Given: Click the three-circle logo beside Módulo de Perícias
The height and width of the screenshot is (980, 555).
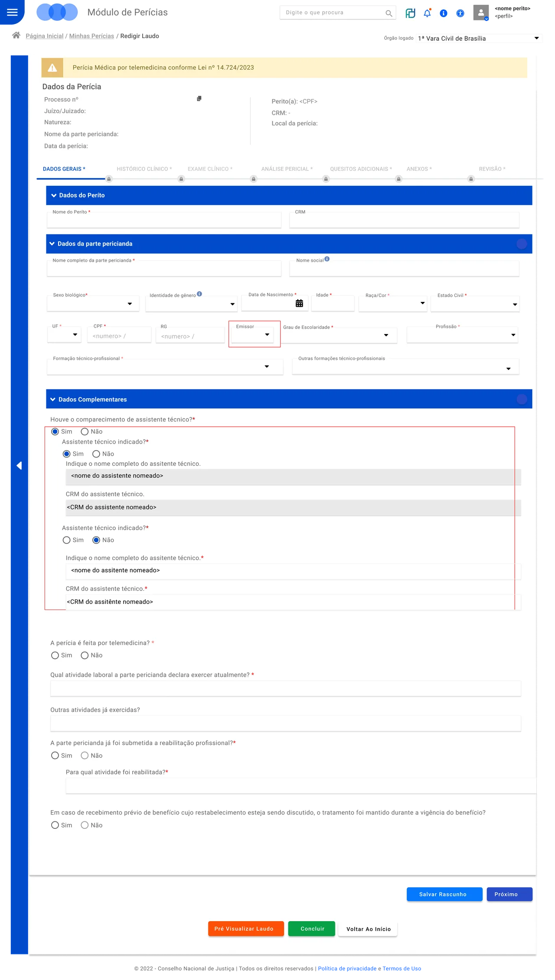Looking at the screenshot, I should [x=57, y=12].
